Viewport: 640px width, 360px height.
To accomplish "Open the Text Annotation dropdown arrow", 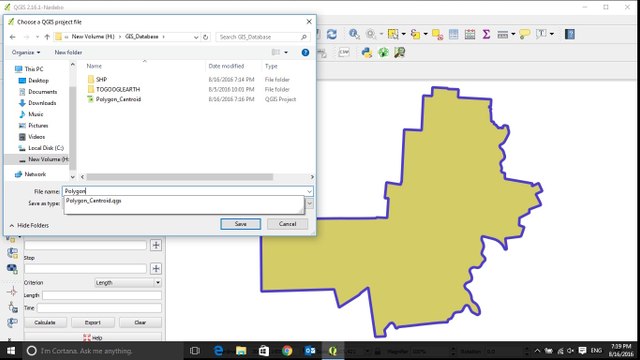I will (x=552, y=34).
